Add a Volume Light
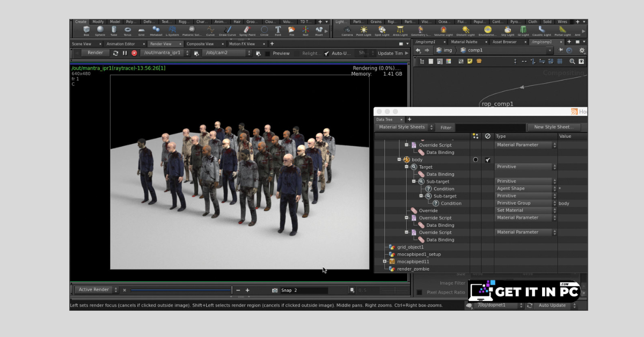The height and width of the screenshot is (337, 644). point(443,31)
